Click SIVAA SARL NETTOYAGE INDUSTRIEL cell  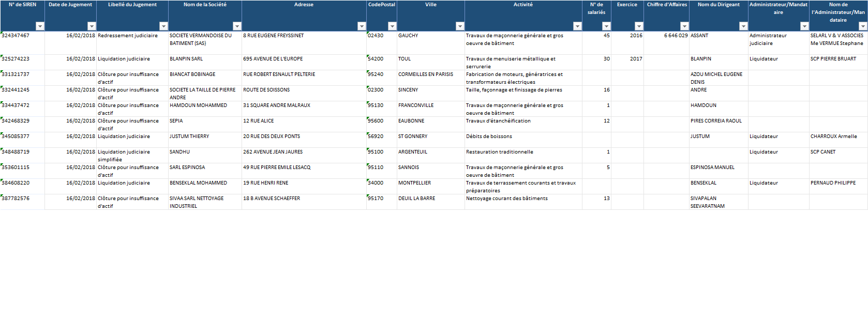(x=205, y=202)
